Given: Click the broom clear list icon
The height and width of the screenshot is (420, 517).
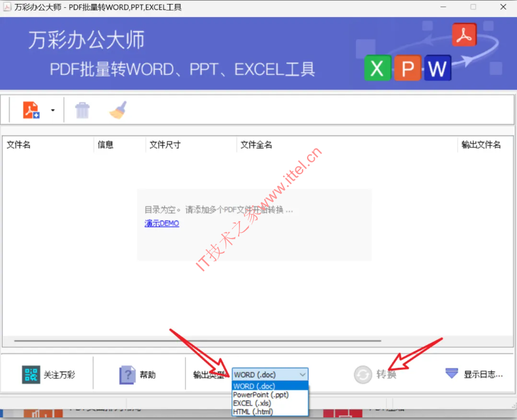Looking at the screenshot, I should tap(118, 110).
